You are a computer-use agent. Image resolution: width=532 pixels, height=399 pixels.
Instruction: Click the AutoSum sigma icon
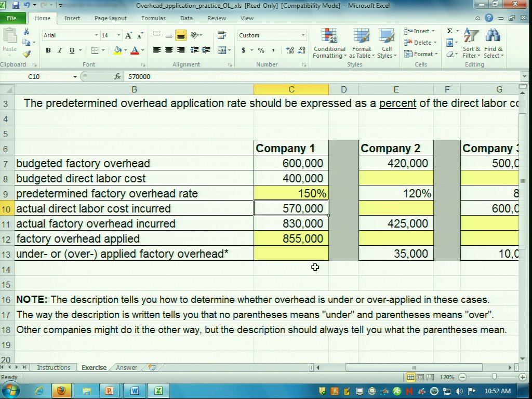[x=450, y=31]
